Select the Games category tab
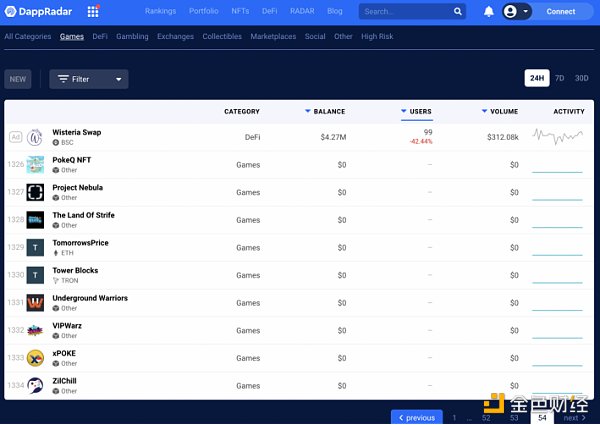Image resolution: width=600 pixels, height=425 pixels. (72, 36)
